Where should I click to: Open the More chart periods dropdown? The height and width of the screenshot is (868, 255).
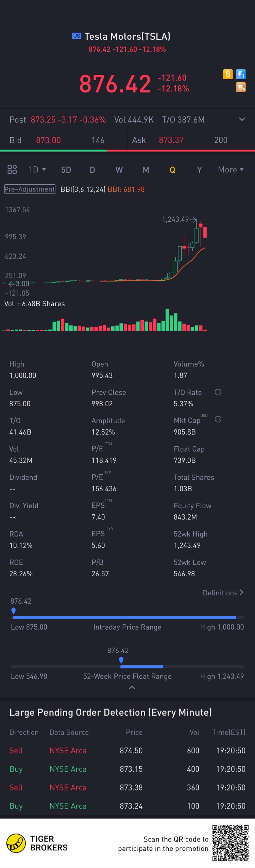[231, 169]
